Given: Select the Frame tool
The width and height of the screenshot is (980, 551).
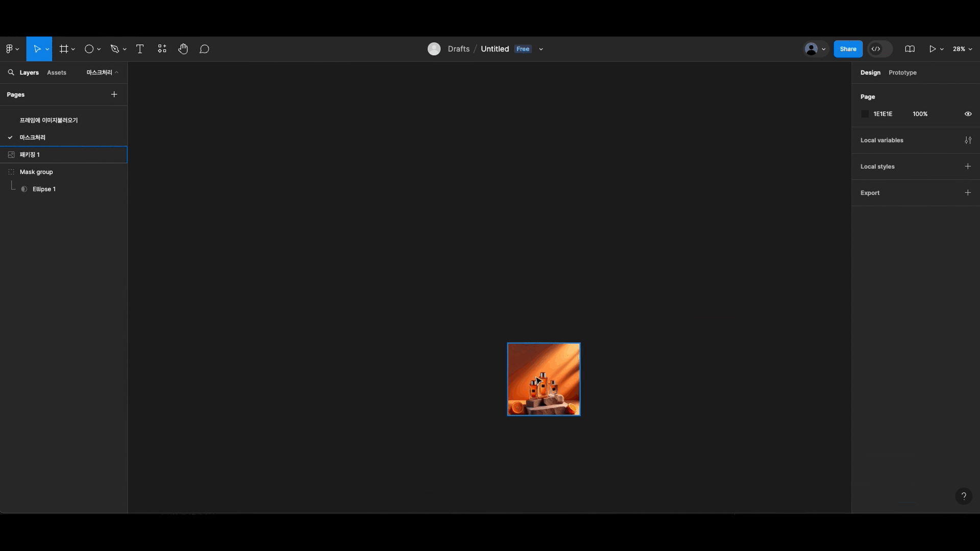Looking at the screenshot, I should tap(64, 49).
